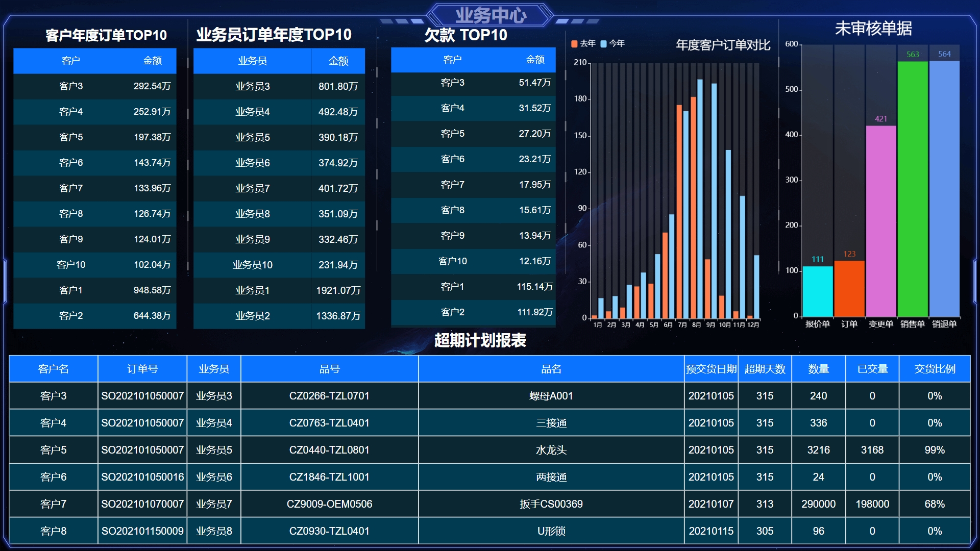
Task: Click the 未审核单据 chart title
Action: tap(873, 29)
